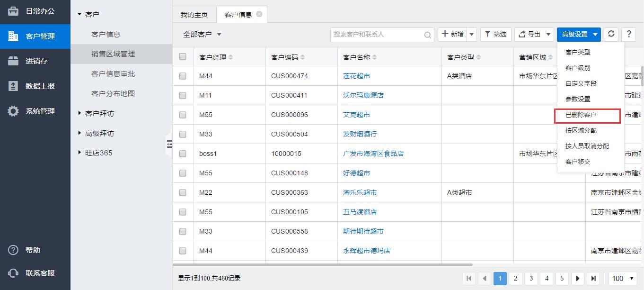Viewport: 644px width, 290px height.
Task: Open the 全部客户 filter dropdown
Action: tap(203, 35)
